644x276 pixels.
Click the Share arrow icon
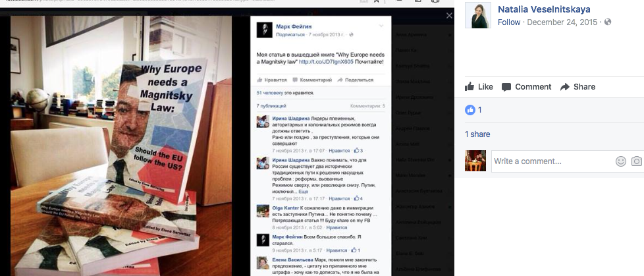click(x=565, y=87)
